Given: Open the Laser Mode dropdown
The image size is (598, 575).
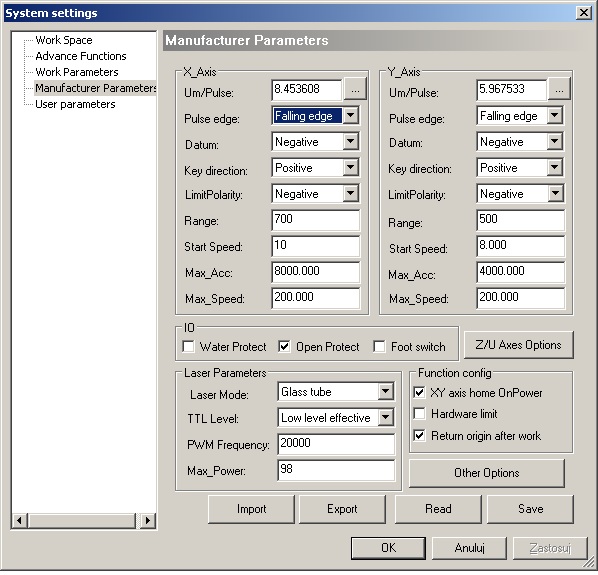Looking at the screenshot, I should (x=386, y=391).
